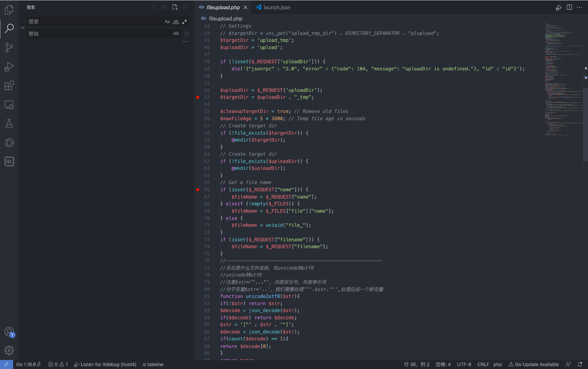Open the Explorer view in activity bar
Screen dimensions: 588x369
click(x=9, y=10)
